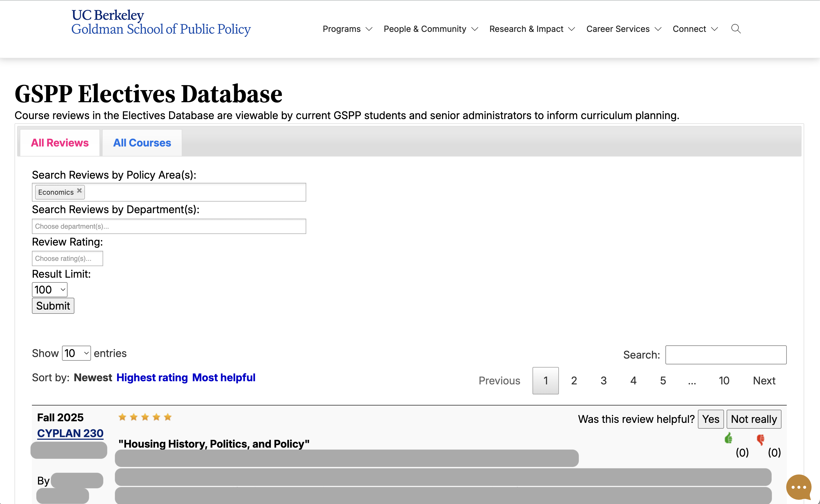Mark the review as Not really helpful

point(754,419)
